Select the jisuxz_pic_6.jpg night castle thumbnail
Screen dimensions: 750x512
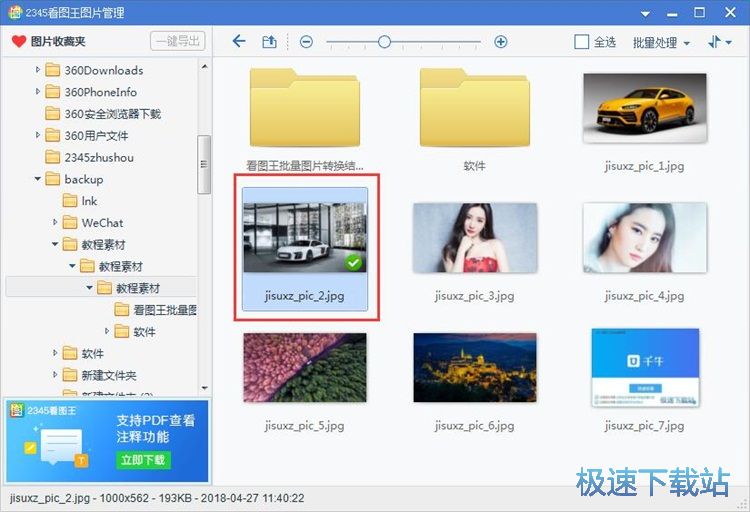tap(474, 367)
